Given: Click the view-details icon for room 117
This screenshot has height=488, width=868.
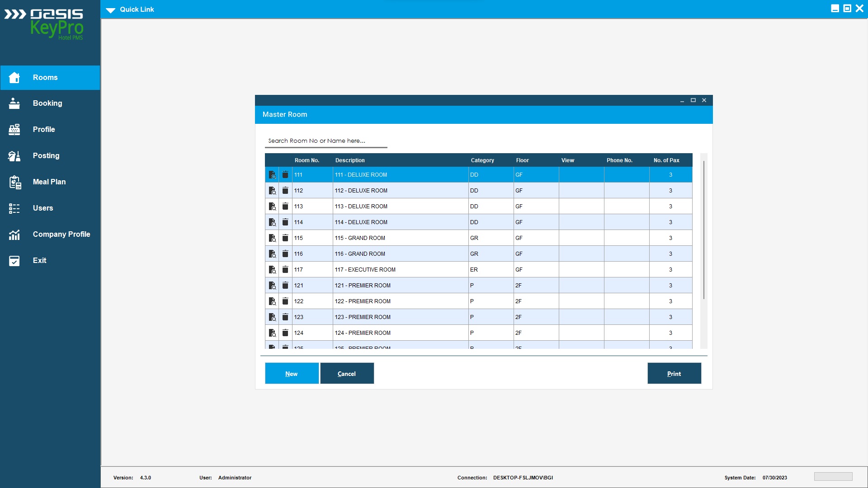Looking at the screenshot, I should (272, 270).
